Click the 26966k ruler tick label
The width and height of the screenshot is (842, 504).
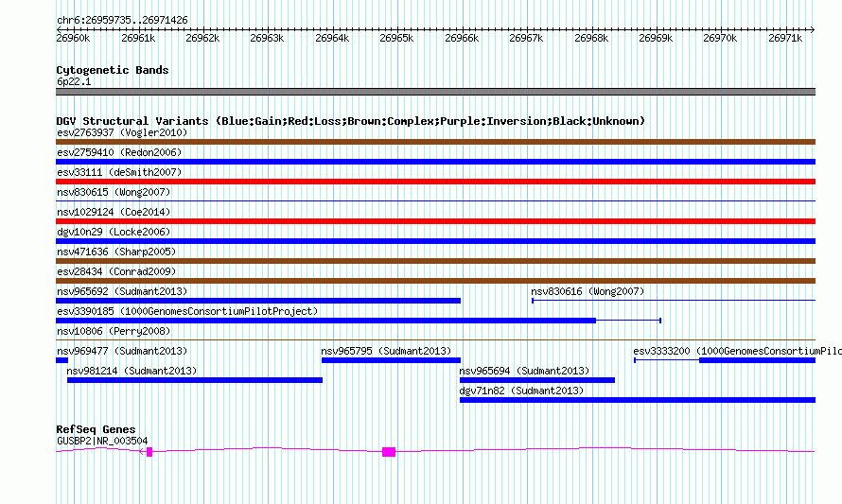tap(462, 38)
